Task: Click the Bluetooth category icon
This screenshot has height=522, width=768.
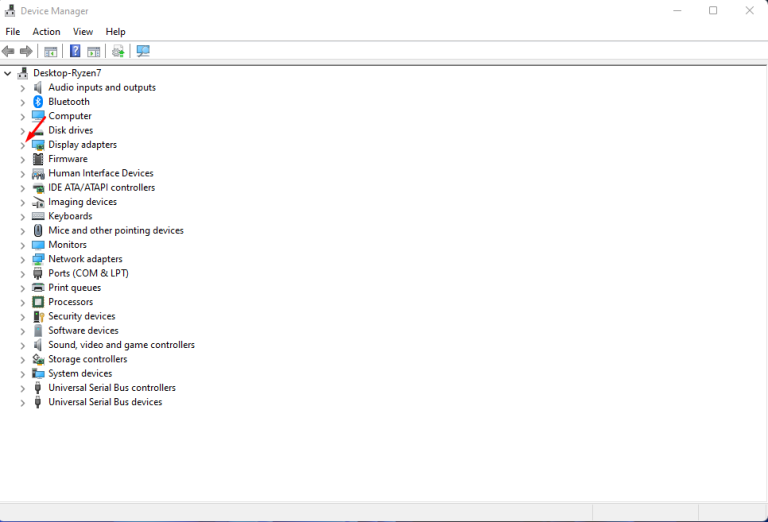Action: 38,102
